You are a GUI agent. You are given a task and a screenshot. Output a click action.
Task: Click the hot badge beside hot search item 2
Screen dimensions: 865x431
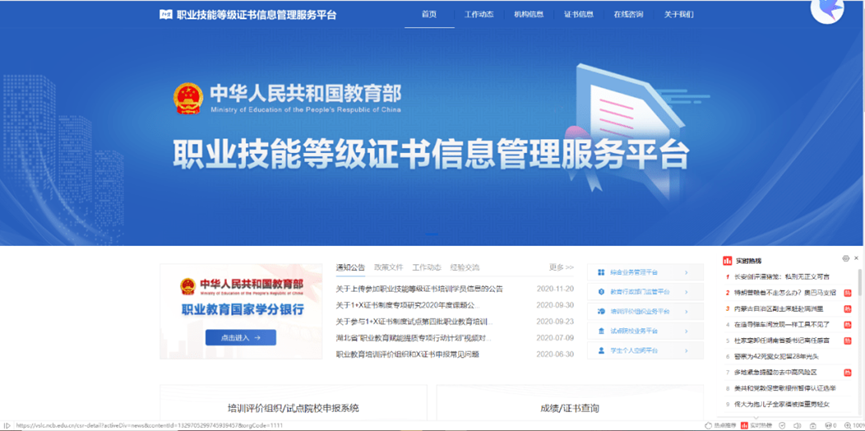(x=847, y=292)
